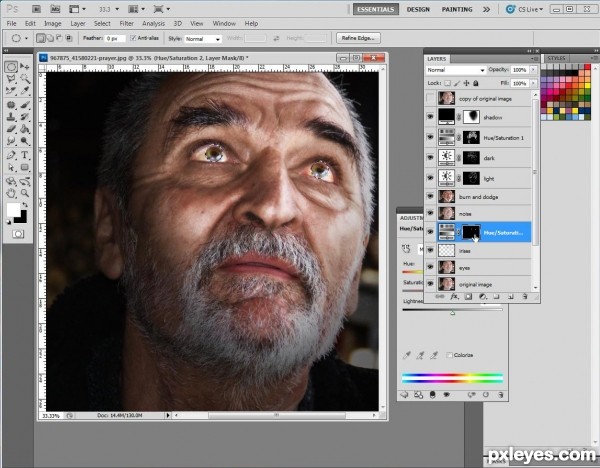Click the add layer style fx icon
Screen dimensions: 600x468
tap(454, 297)
